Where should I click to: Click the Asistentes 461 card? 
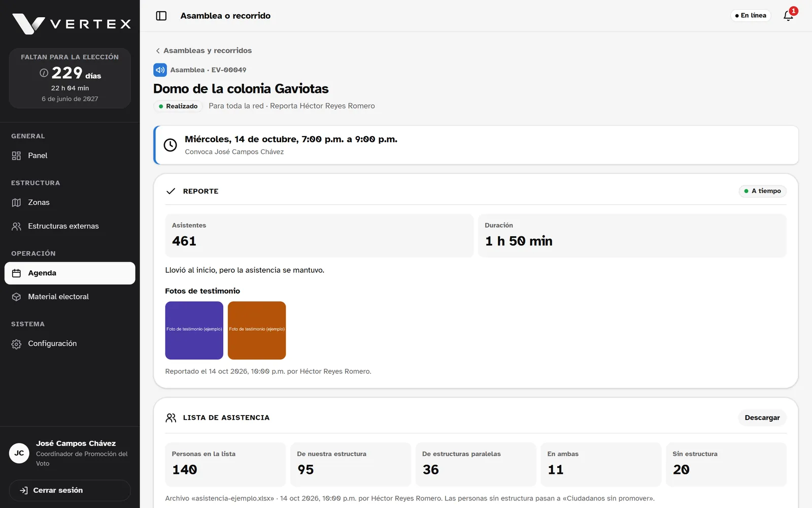click(x=319, y=236)
